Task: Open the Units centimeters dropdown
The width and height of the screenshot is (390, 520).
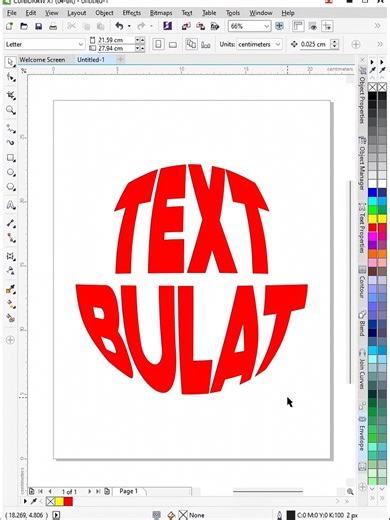Action: [x=278, y=44]
